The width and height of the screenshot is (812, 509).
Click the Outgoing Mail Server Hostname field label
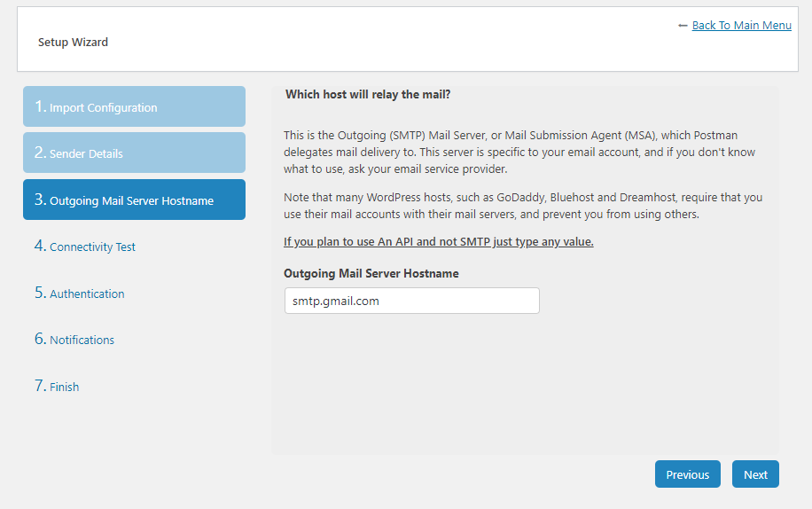tap(371, 274)
